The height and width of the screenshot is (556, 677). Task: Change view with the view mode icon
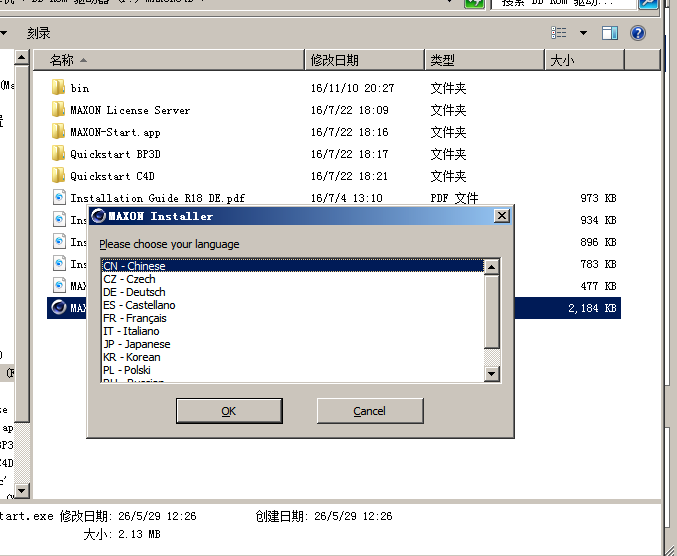pyautogui.click(x=559, y=33)
